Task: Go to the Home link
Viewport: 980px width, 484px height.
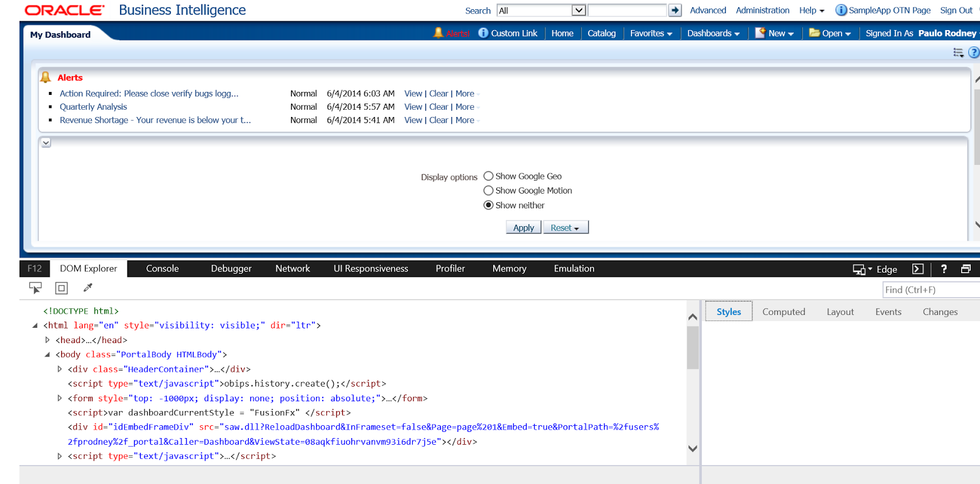Action: [562, 33]
